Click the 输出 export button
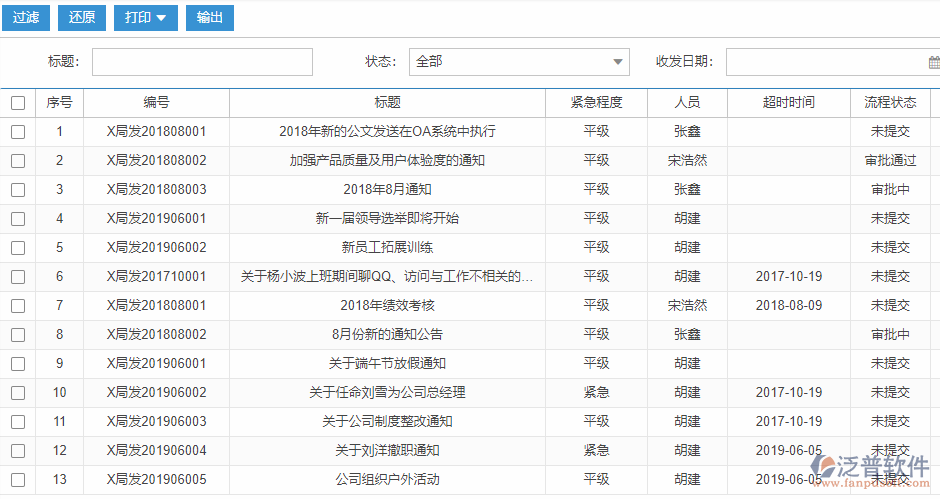This screenshot has height=499, width=940. pos(210,18)
